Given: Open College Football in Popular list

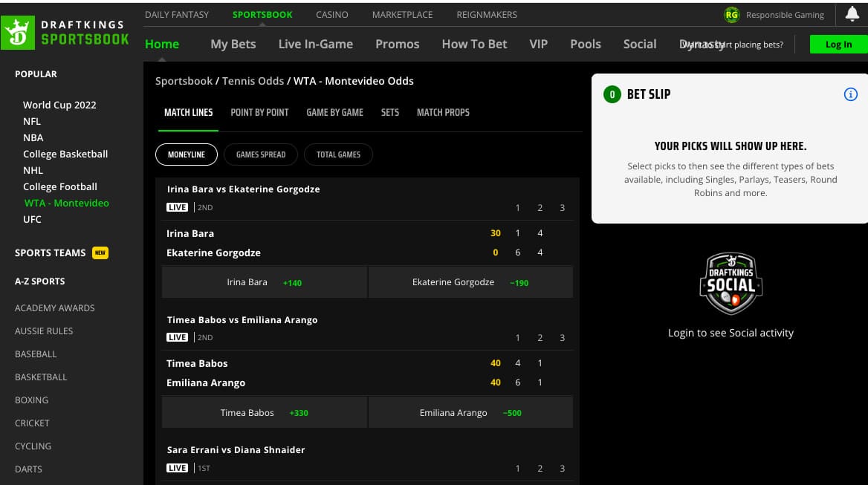Looking at the screenshot, I should [60, 187].
